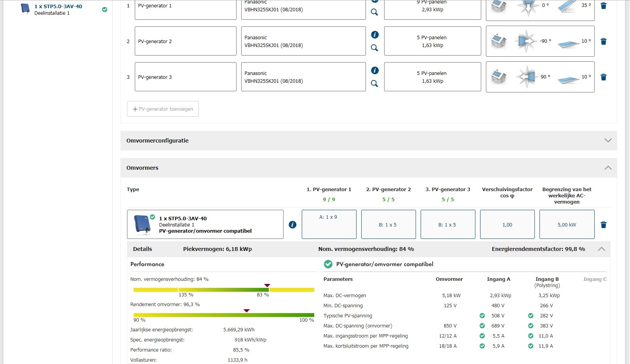Collapse the Details panel chevron
This screenshot has width=630, height=364.
click(601, 249)
